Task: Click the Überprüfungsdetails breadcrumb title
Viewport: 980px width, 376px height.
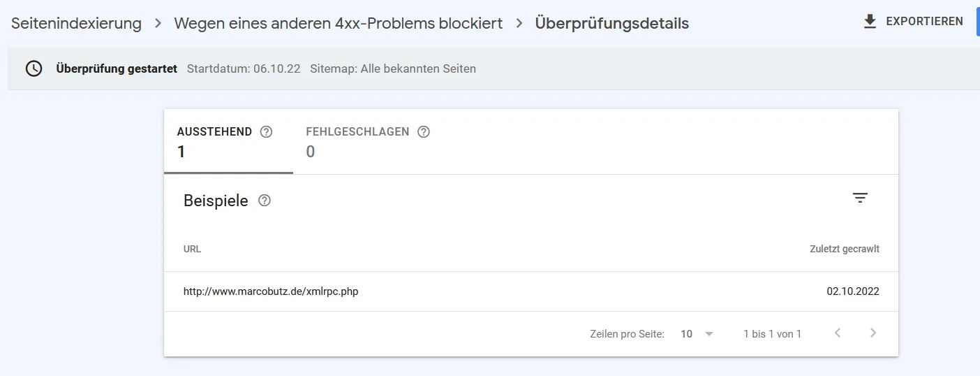Action: pyautogui.click(x=612, y=23)
